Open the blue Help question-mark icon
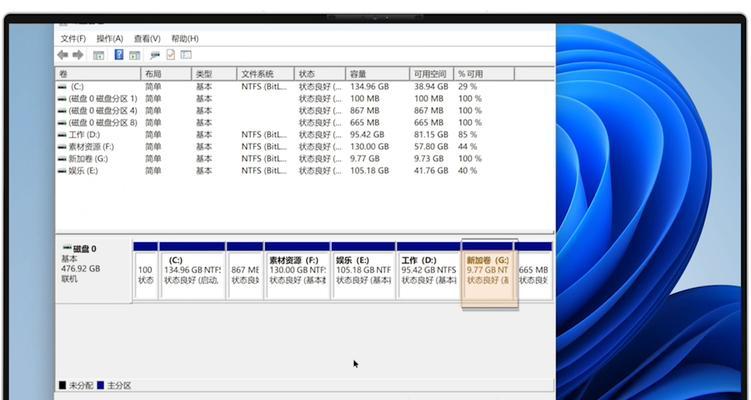The height and width of the screenshot is (400, 751). 119,55
